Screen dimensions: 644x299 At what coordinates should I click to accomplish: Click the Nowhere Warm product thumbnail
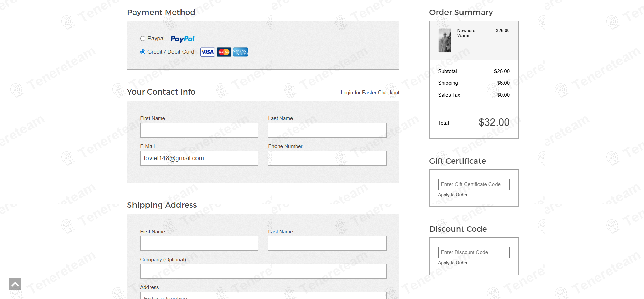[x=444, y=40]
